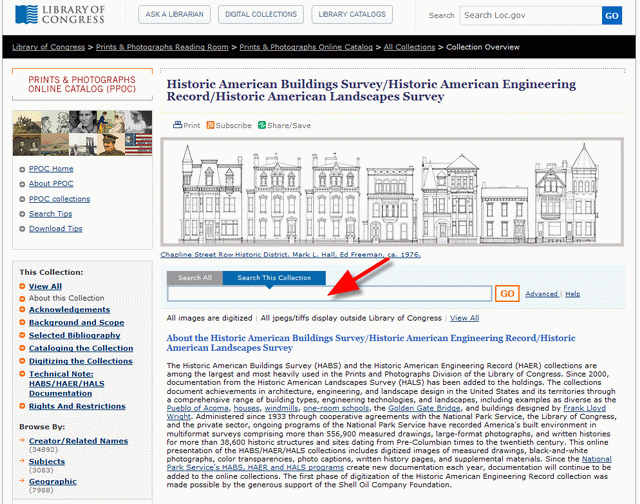This screenshot has height=504, width=640.
Task: Open Cataloging the Collection link
Action: (81, 348)
